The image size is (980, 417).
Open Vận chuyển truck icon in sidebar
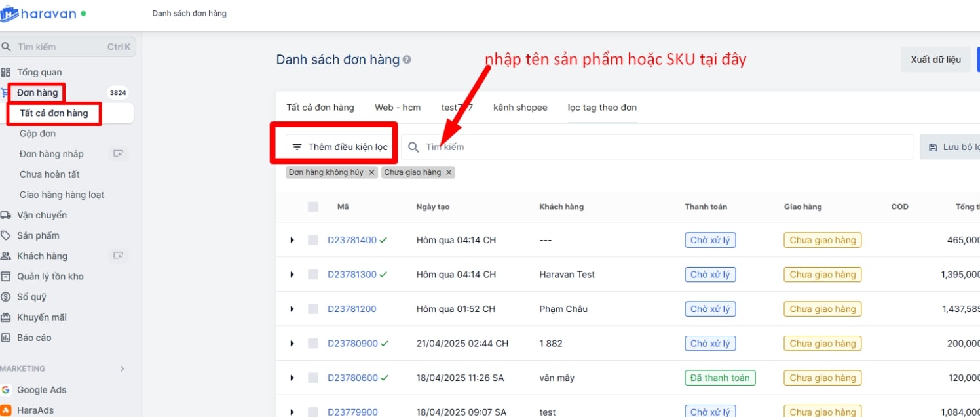click(x=6, y=215)
